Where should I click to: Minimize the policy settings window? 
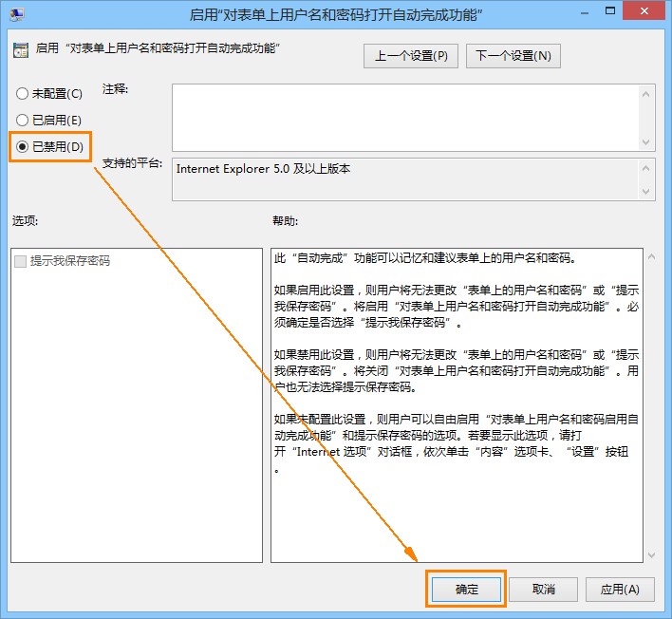pyautogui.click(x=584, y=12)
